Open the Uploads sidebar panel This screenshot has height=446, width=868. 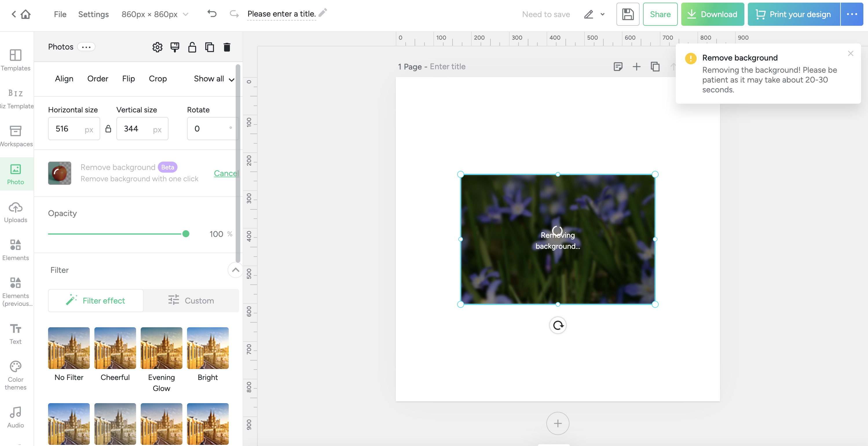point(16,212)
